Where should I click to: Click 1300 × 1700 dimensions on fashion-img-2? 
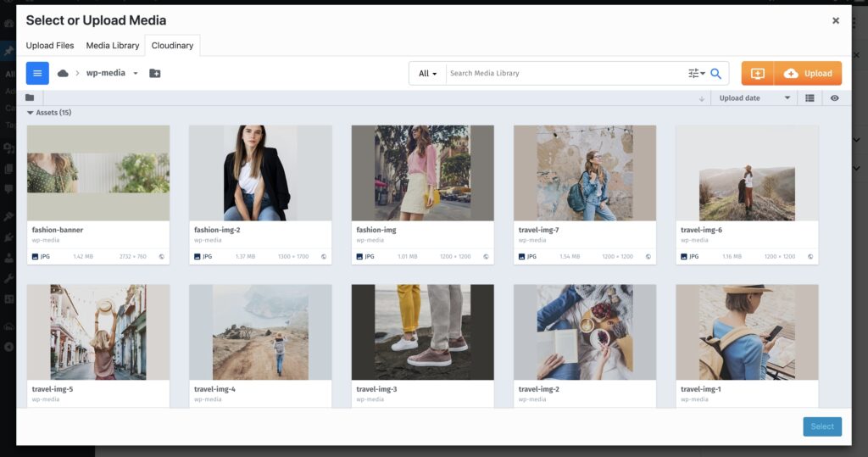(x=293, y=256)
